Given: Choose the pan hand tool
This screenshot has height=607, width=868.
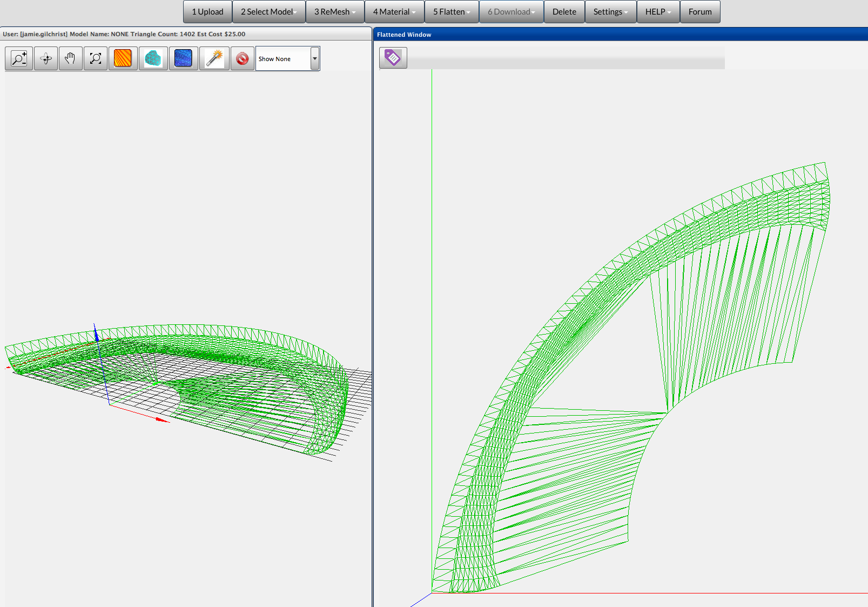Looking at the screenshot, I should (x=70, y=58).
